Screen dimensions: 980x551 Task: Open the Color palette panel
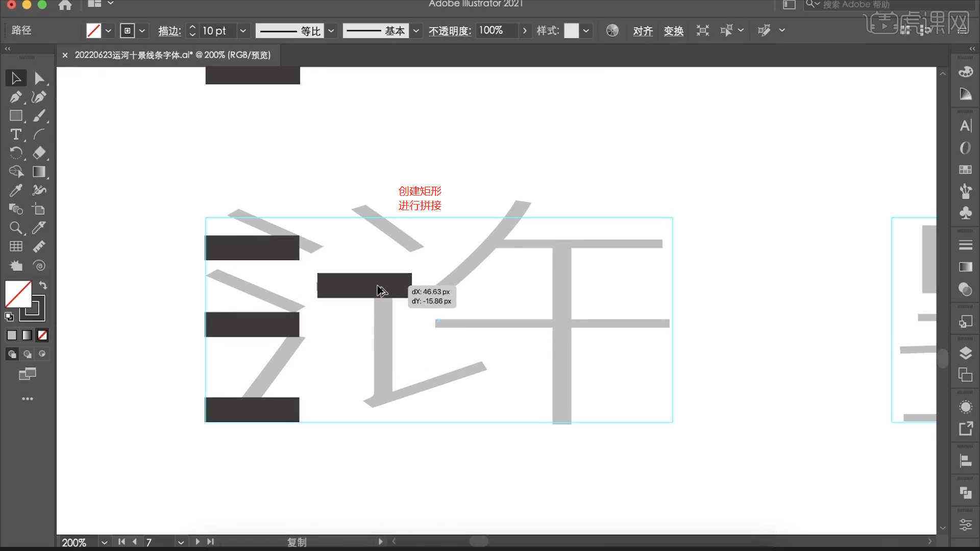point(965,72)
